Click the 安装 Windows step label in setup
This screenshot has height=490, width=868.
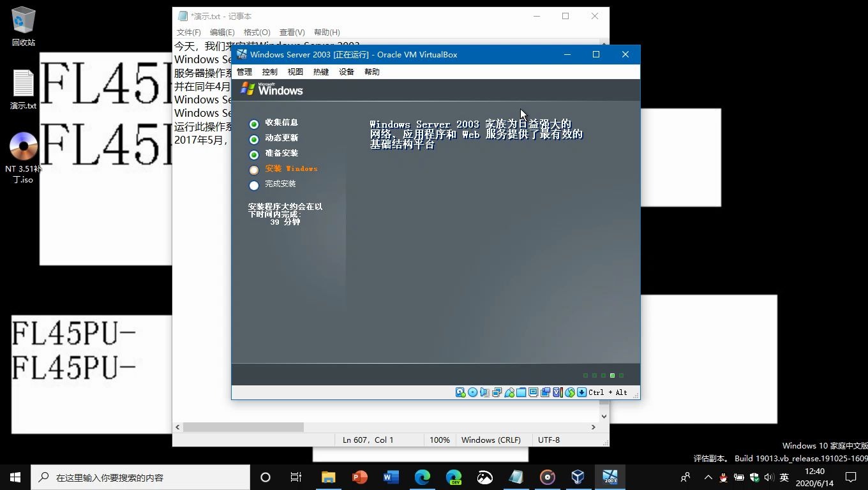pyautogui.click(x=291, y=168)
